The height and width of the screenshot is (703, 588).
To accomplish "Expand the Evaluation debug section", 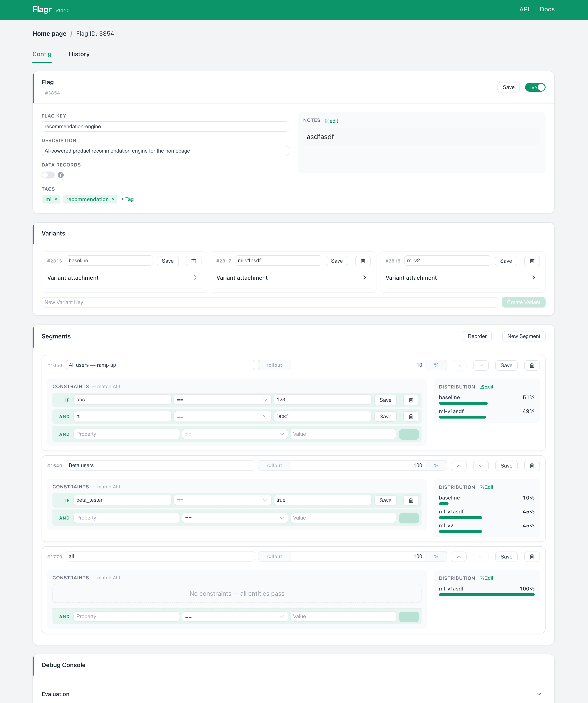I will click(293, 694).
